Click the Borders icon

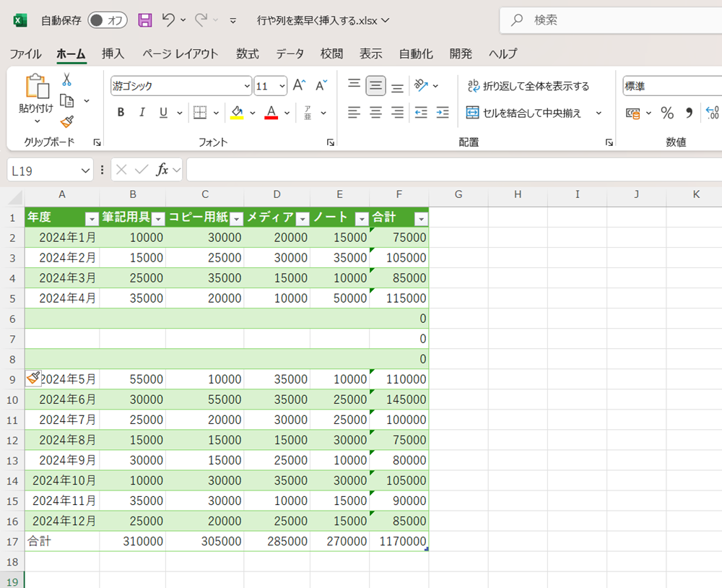[200, 113]
